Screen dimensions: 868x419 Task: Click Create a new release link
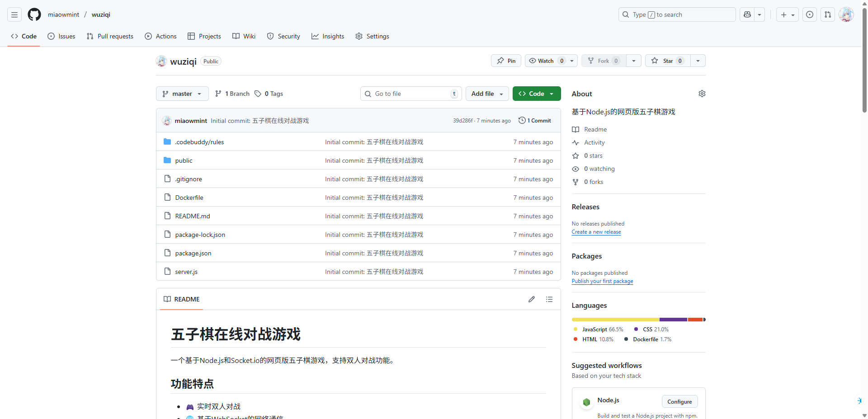[596, 232]
